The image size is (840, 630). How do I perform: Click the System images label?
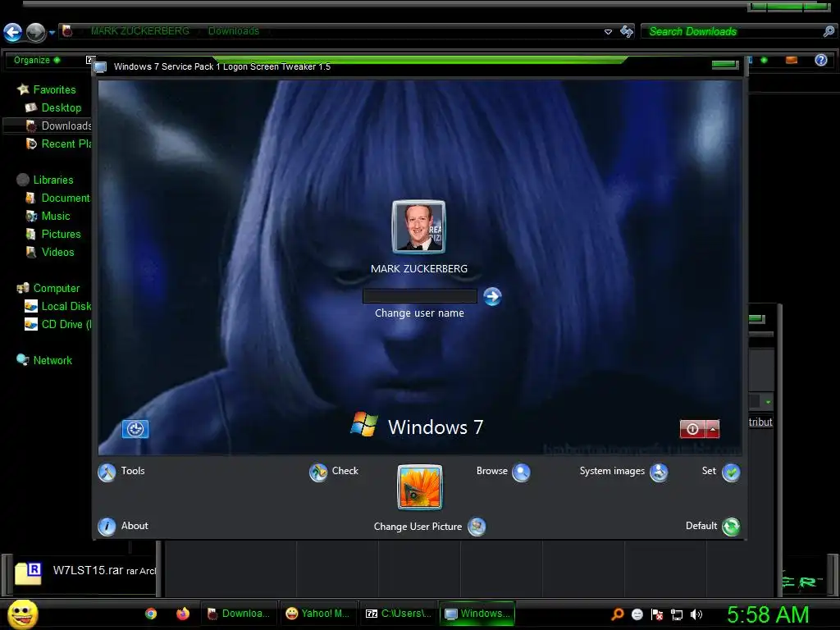coord(612,471)
